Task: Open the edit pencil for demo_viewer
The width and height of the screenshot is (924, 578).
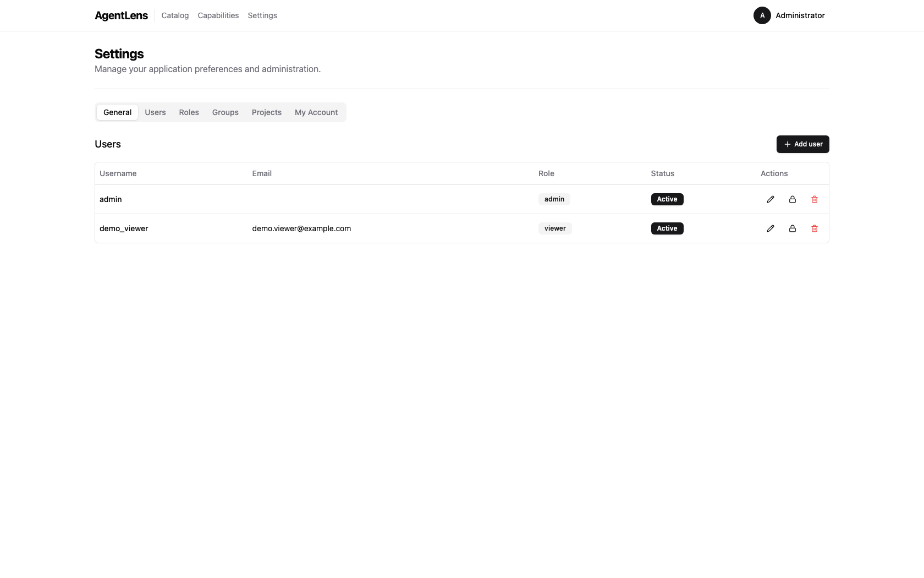Action: [x=770, y=228]
